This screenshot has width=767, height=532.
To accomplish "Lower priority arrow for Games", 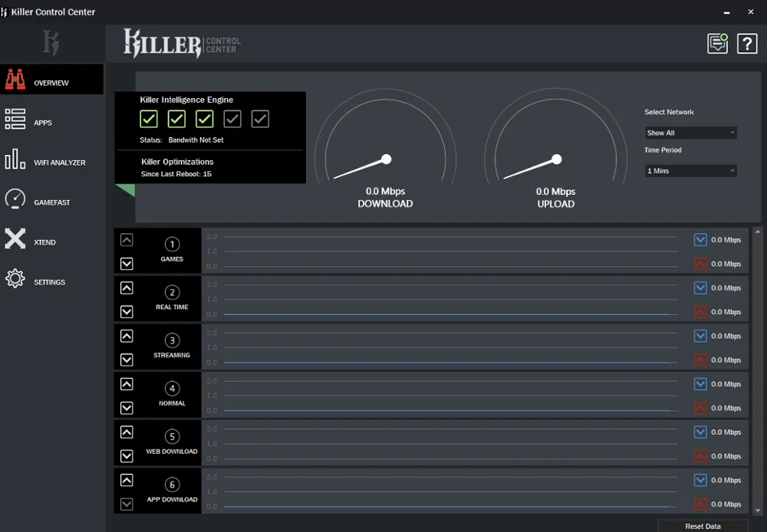I will pyautogui.click(x=127, y=264).
